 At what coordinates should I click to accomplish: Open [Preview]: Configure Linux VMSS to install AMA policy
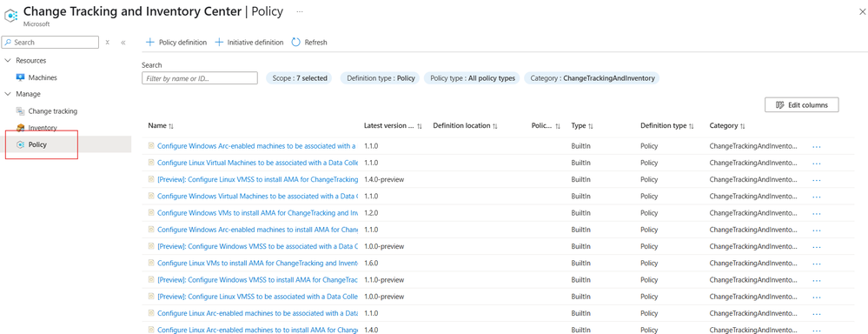pos(257,179)
